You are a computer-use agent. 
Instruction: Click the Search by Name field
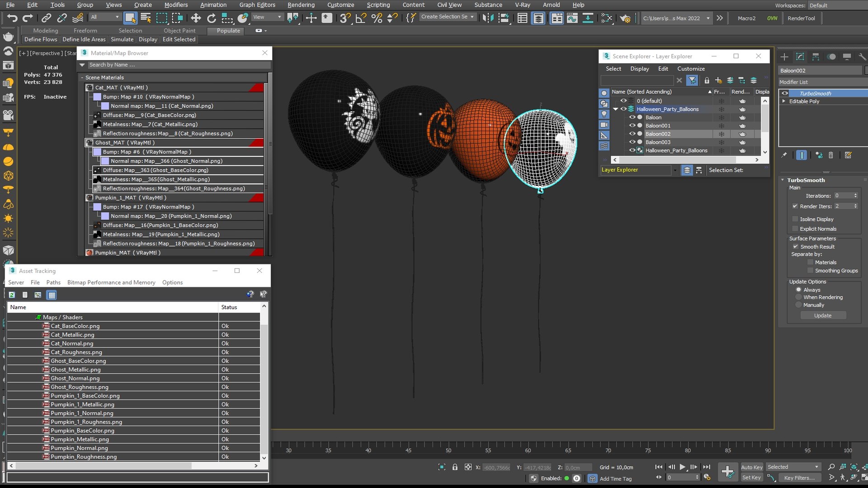coord(179,65)
